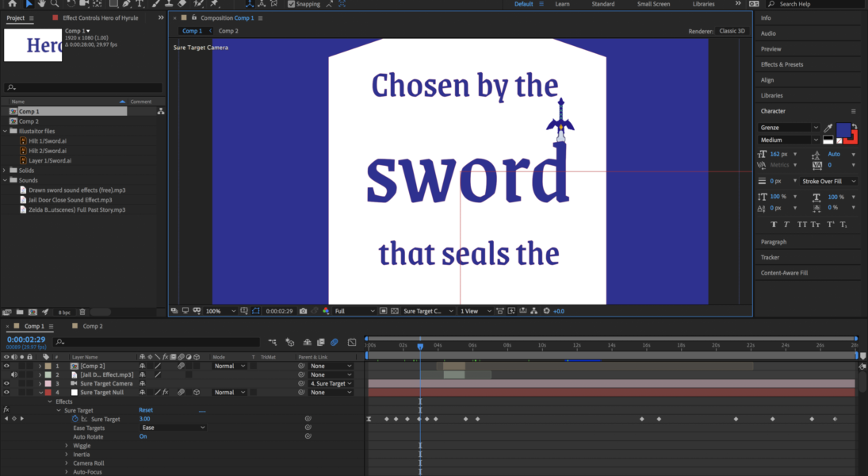Expand the Wiggle property group
The height and width of the screenshot is (476, 868).
[67, 445]
